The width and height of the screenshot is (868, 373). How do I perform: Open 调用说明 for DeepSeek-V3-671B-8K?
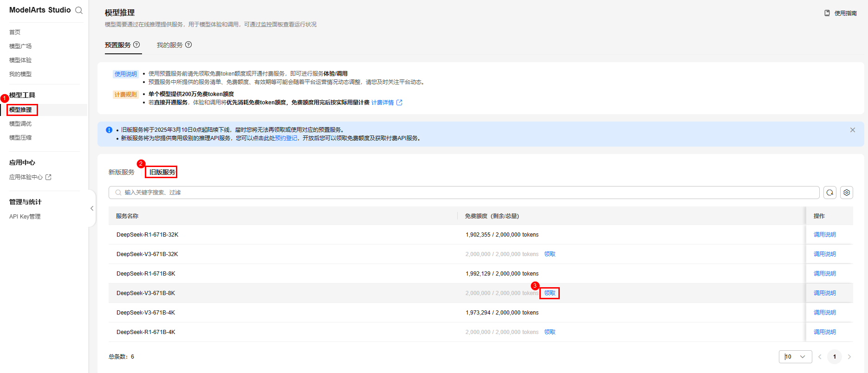point(825,293)
